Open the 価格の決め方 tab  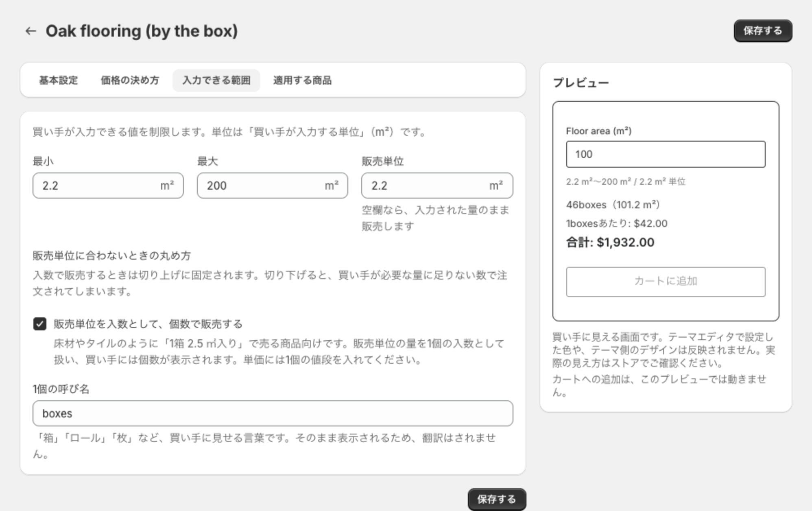[x=130, y=81]
